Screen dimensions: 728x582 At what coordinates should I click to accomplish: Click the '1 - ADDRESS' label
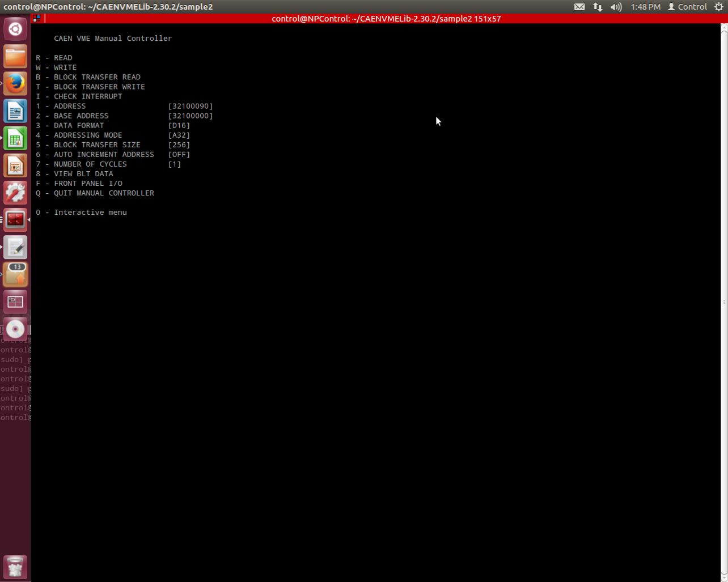[x=61, y=106]
